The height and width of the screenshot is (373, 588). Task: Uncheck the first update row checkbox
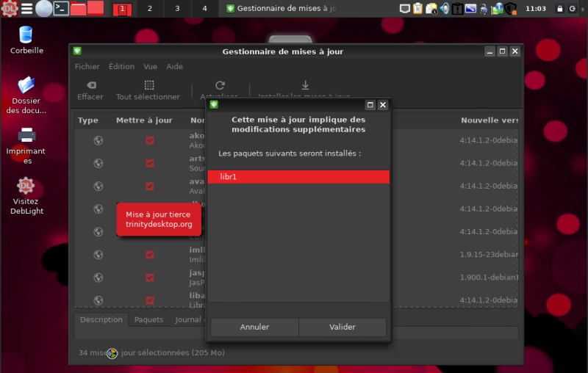pyautogui.click(x=150, y=141)
